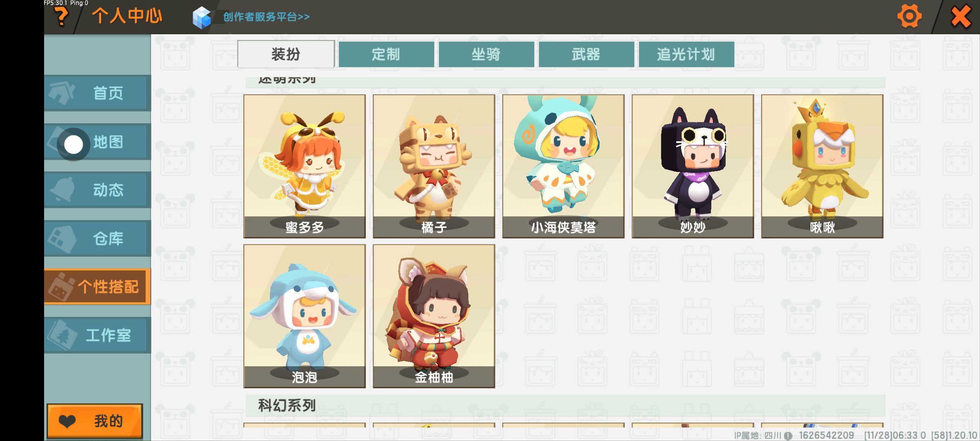
Task: Tap the white floating circle button
Action: (x=73, y=144)
